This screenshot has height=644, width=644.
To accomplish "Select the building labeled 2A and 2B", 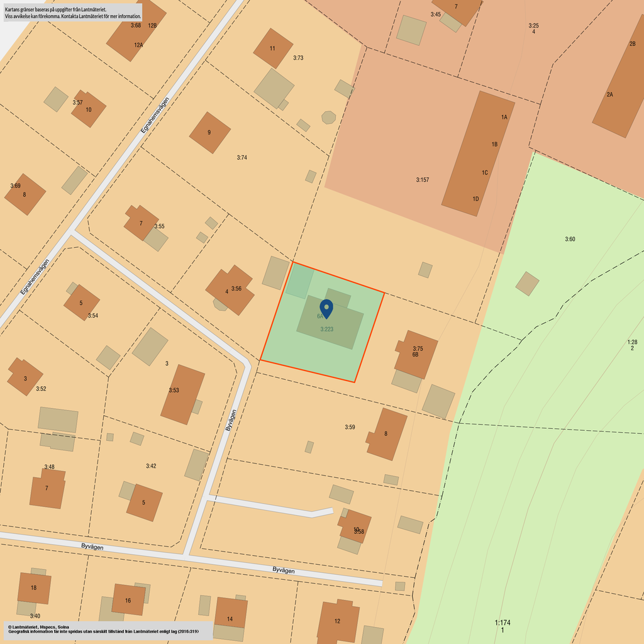I will tap(620, 82).
